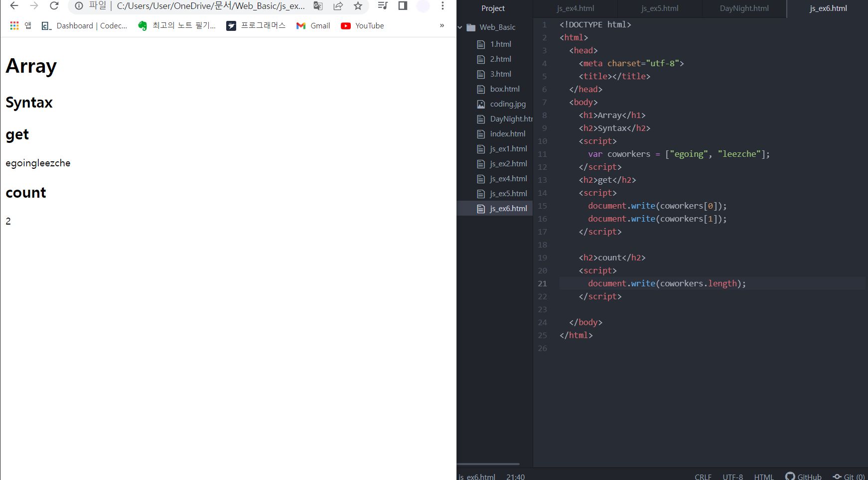Click js_ex6.html filename in status bar
868x480 pixels.
(477, 477)
